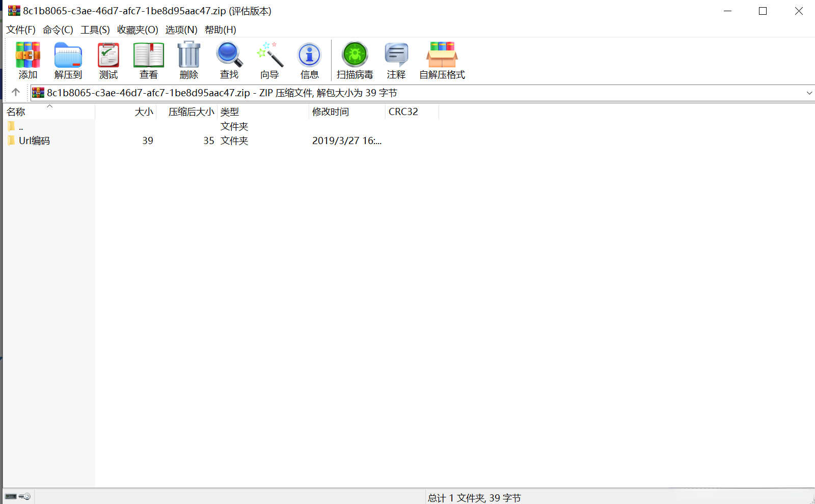
Task: Sort by the CRC32 column header
Action: 412,111
